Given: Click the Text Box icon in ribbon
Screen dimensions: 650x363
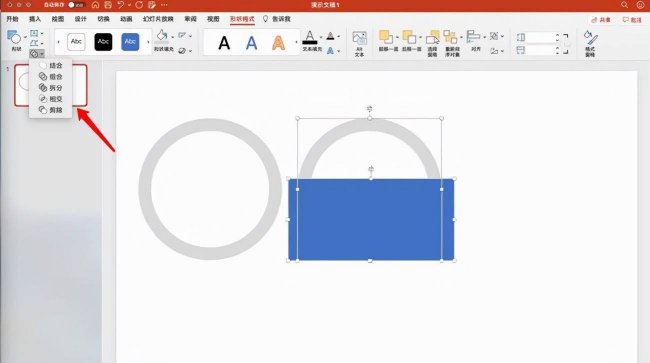Looking at the screenshot, I should [34, 33].
